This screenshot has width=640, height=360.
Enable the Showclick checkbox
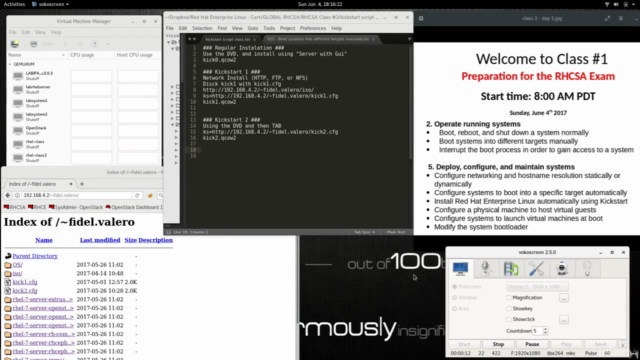click(x=509, y=319)
